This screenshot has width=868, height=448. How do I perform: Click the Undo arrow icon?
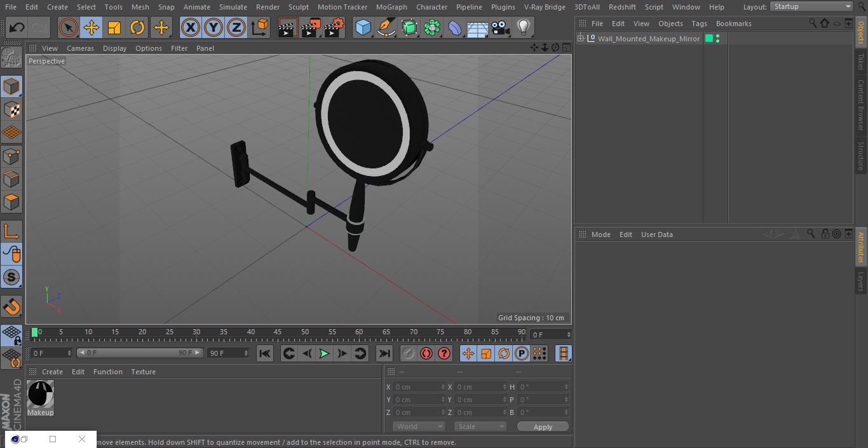click(x=17, y=27)
